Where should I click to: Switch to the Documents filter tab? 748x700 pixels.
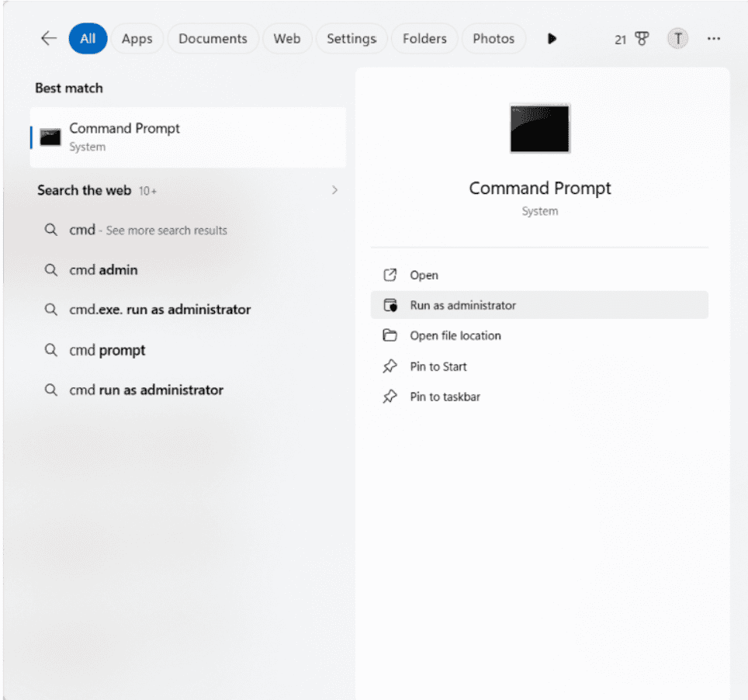coord(213,39)
